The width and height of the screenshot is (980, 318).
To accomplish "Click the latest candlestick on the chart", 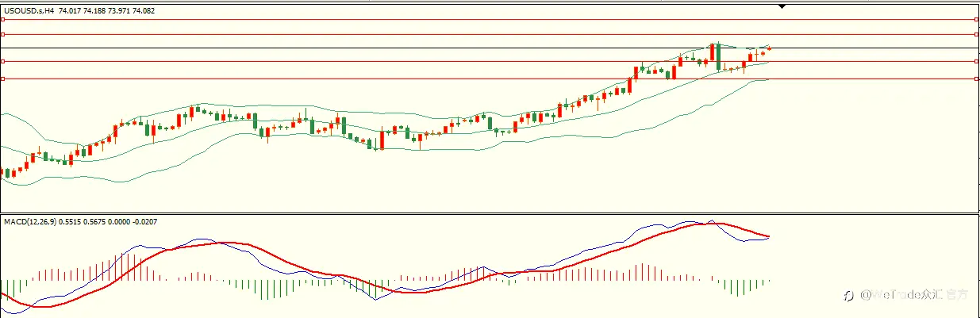I will click(769, 49).
